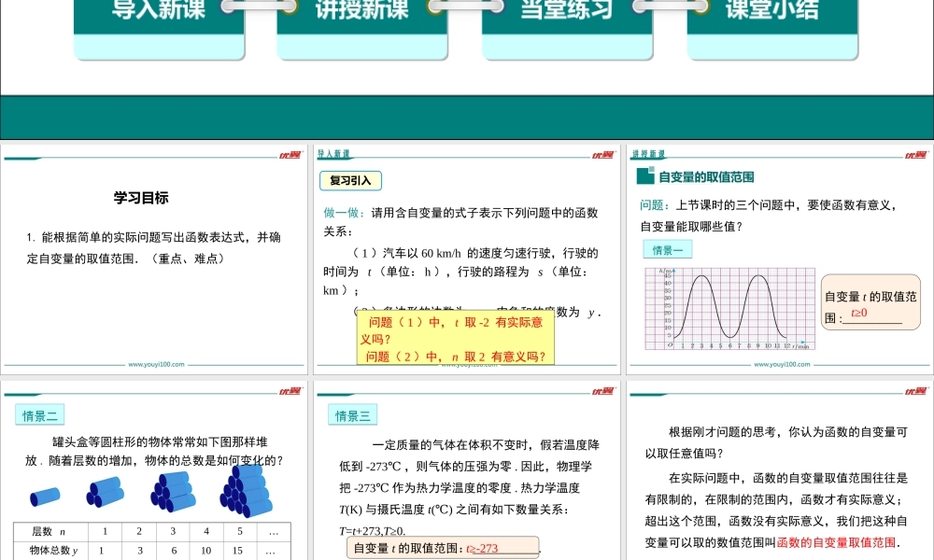
Task: Click the green square icon beside 自变量的取值范围
Action: tap(644, 176)
